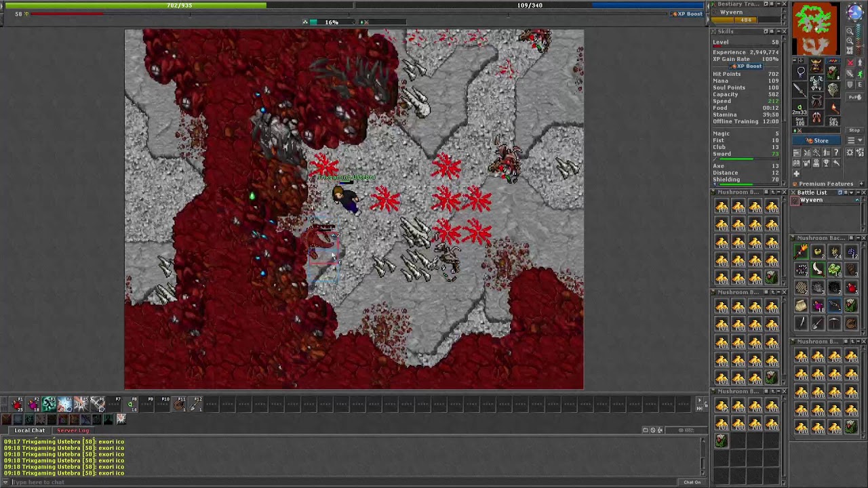Click the Stop button

pyautogui.click(x=854, y=130)
